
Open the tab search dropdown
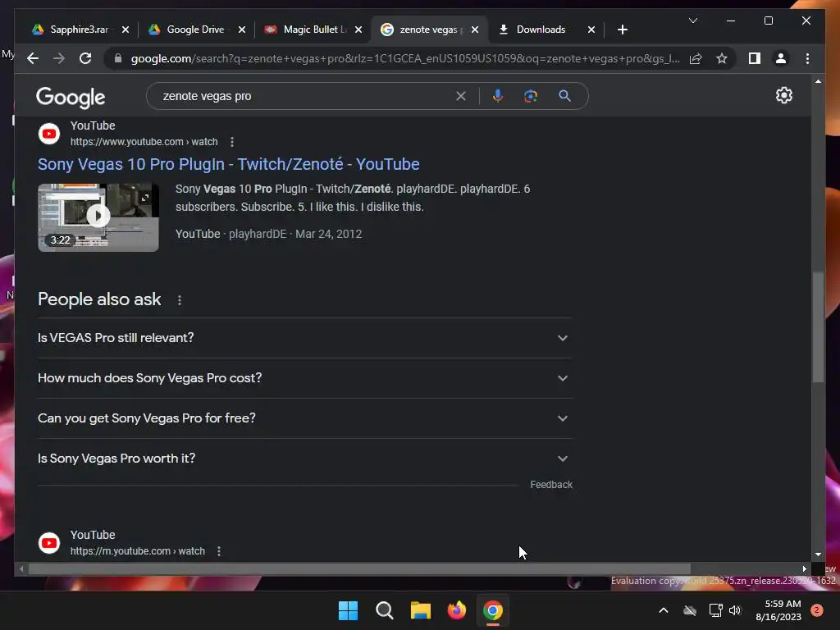692,21
